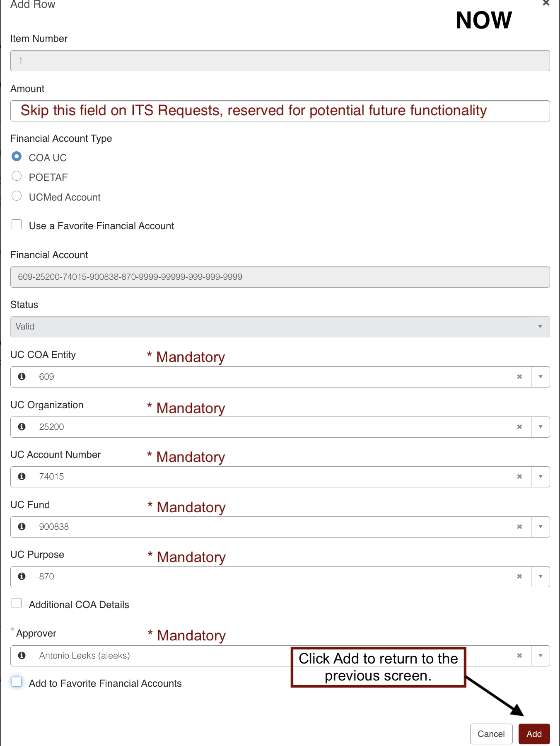This screenshot has height=746, width=560.
Task: Clear the UC COA Entity value 609
Action: (519, 377)
